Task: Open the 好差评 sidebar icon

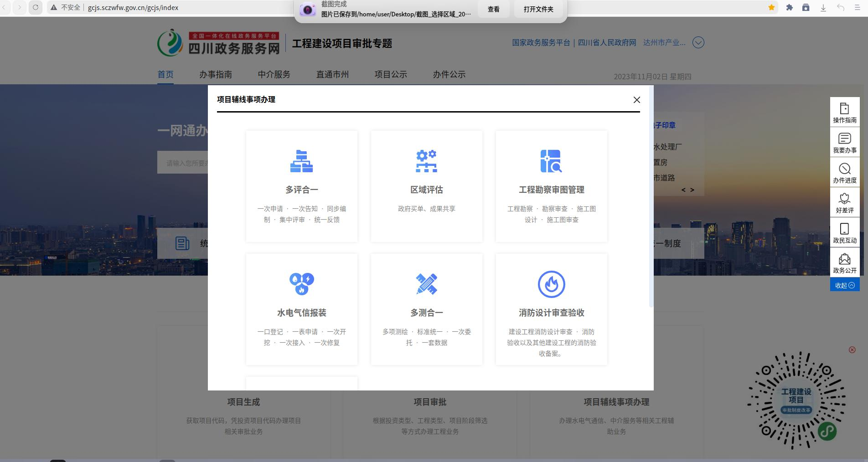Action: pyautogui.click(x=844, y=203)
